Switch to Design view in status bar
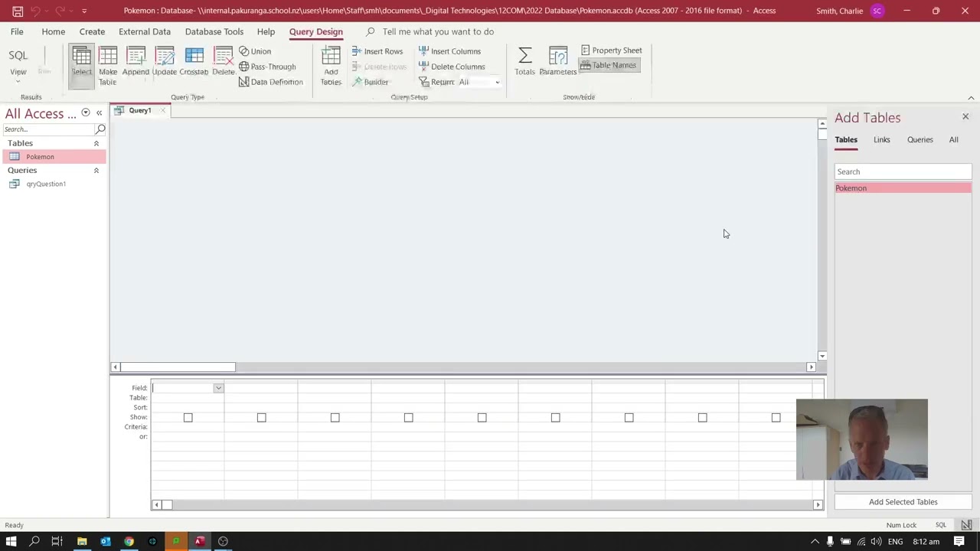 966,525
